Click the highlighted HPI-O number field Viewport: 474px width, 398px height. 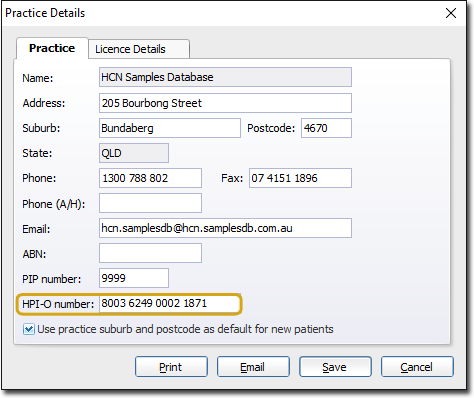pos(169,304)
